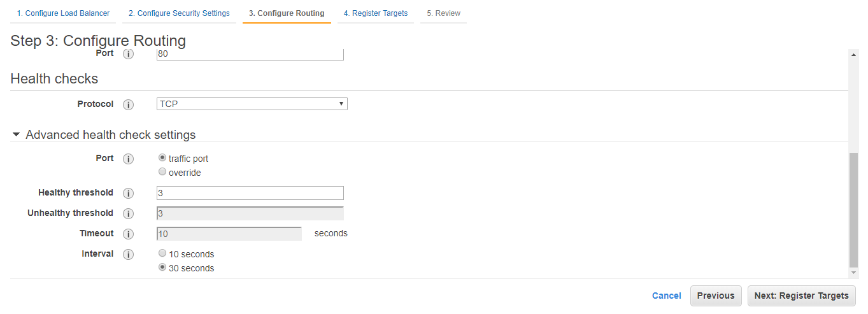Click the seconds label after Timeout
868x314 pixels.
click(331, 234)
